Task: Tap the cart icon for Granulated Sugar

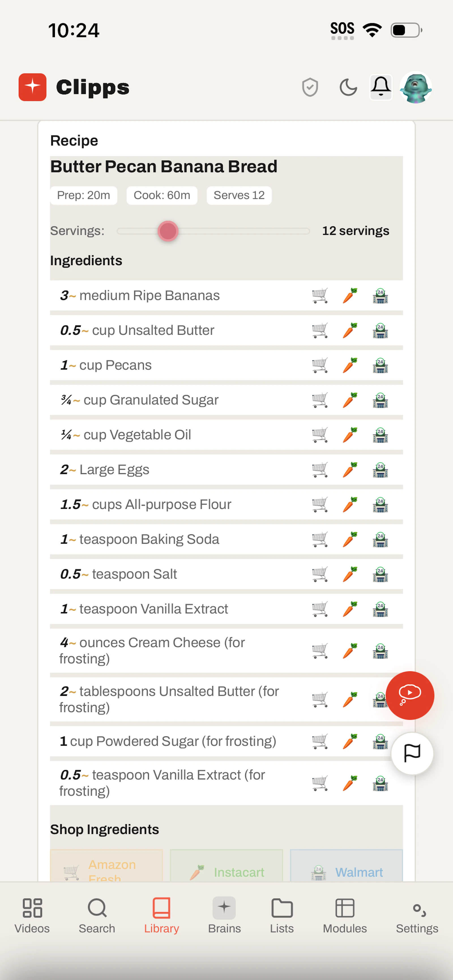Action: 320,400
